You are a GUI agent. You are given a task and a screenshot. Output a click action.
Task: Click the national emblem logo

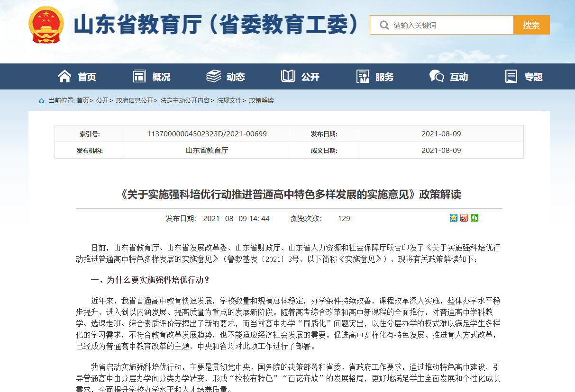pos(46,25)
